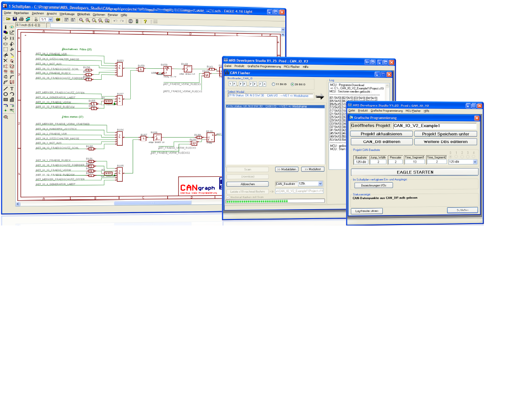
Task: Open Datei menu in EAGLE
Action: [7, 13]
